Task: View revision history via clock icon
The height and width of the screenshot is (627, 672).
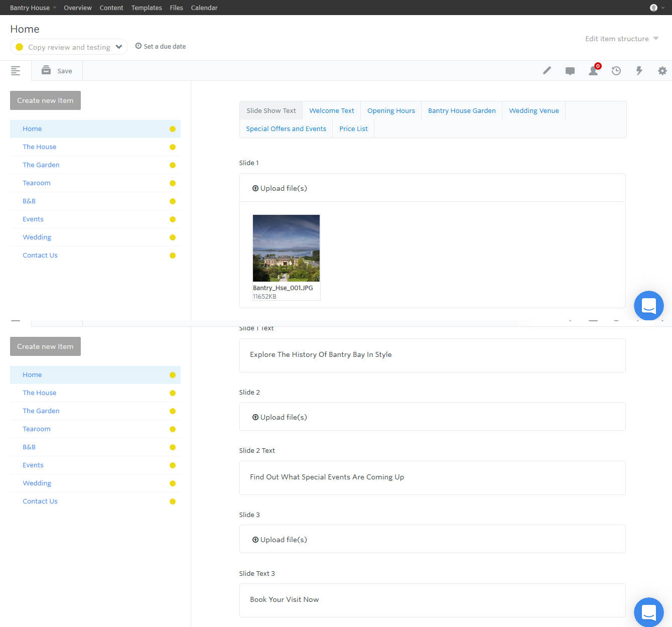Action: [616, 71]
